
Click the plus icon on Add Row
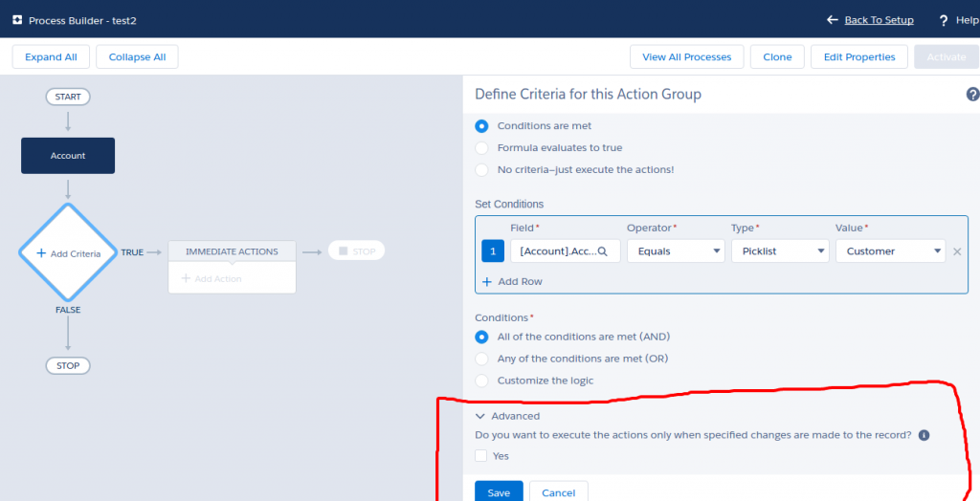click(486, 282)
